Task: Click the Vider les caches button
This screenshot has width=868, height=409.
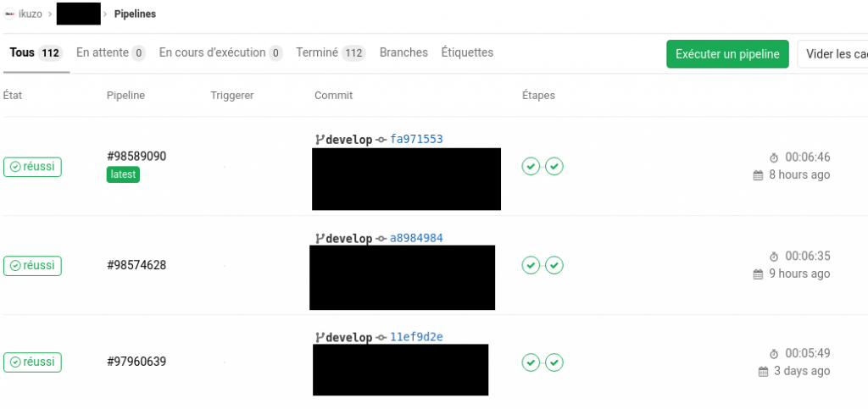Action: pos(832,54)
